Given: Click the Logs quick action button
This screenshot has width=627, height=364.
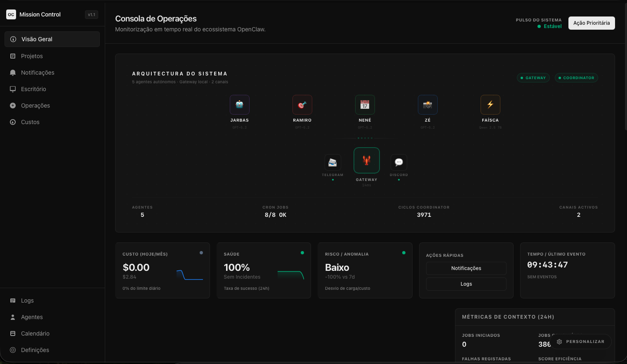Looking at the screenshot, I should pyautogui.click(x=466, y=284).
